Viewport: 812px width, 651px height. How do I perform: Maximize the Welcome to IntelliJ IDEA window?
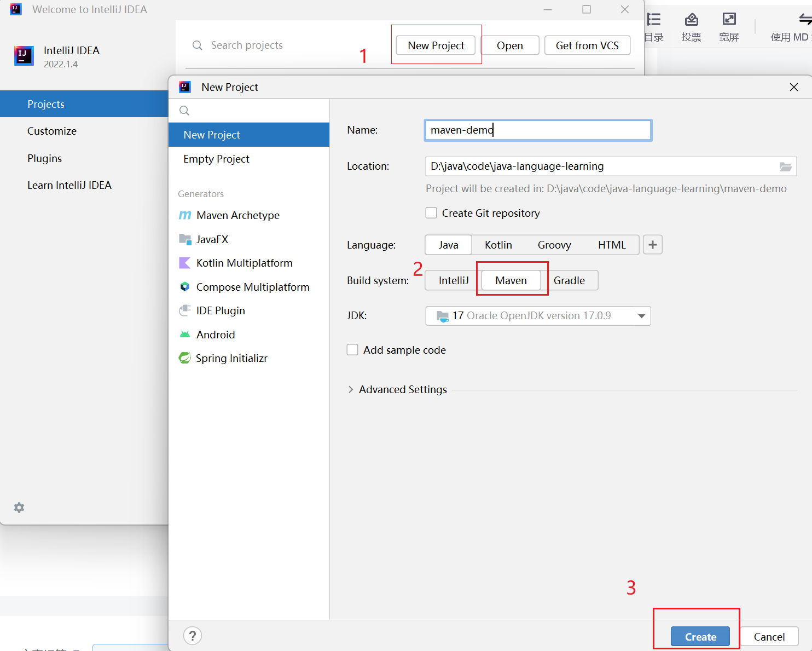point(587,9)
